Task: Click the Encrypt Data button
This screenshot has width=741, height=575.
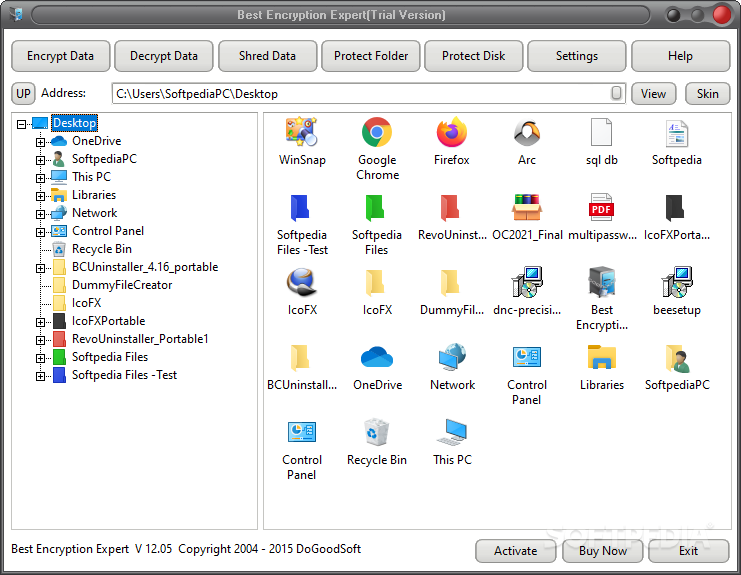Action: point(60,56)
